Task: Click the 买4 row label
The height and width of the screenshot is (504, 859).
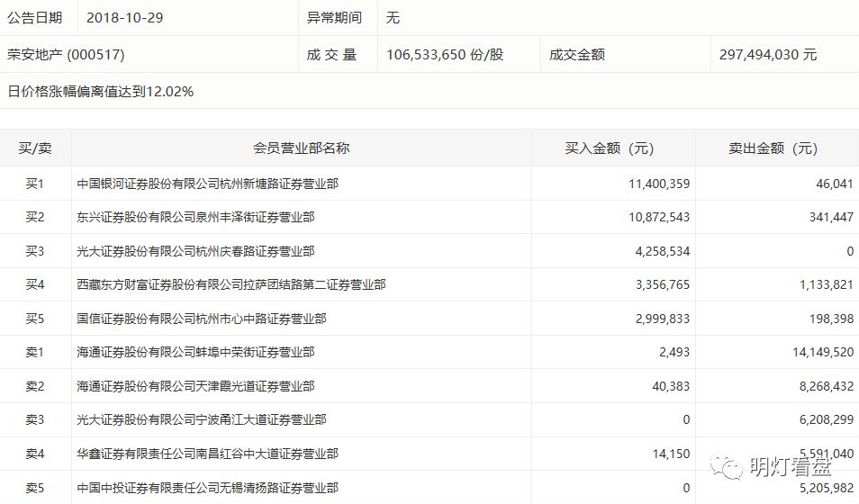Action: [x=34, y=284]
